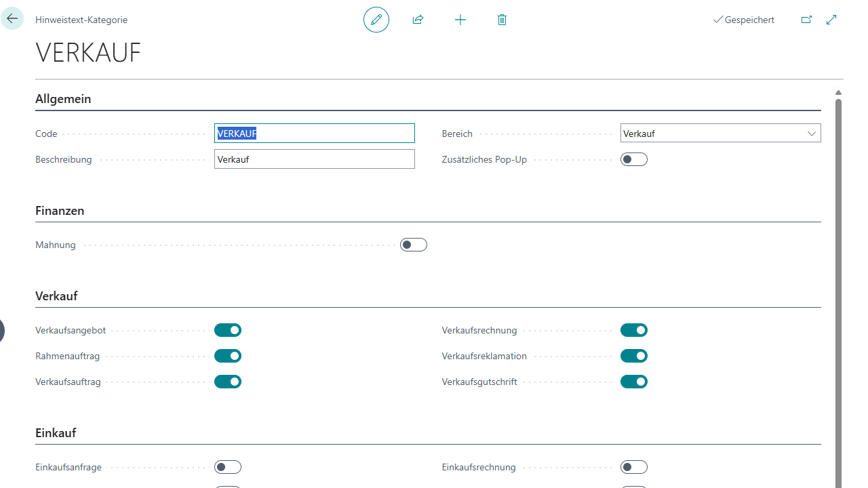Click the scroll up arrow
Viewport: 868px width, 488px height.
[x=838, y=93]
